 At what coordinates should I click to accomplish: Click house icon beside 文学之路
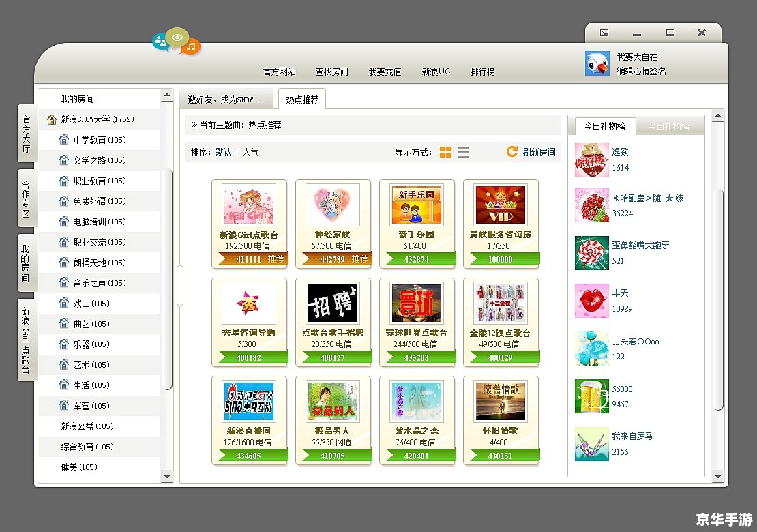click(63, 160)
